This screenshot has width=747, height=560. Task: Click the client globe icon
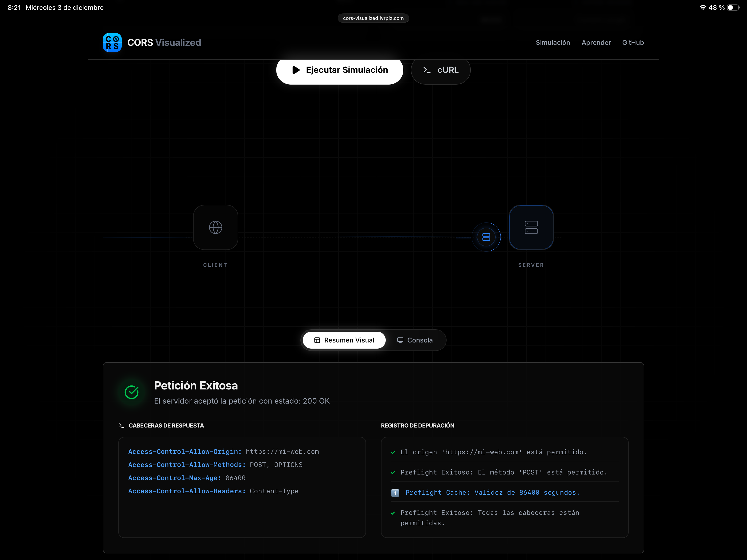point(215,227)
